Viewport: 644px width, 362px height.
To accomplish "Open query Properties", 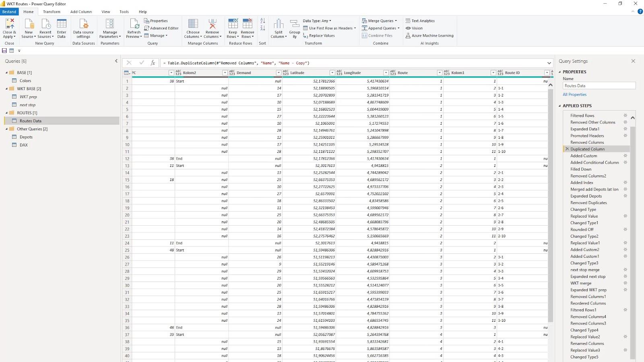I will tap(156, 21).
